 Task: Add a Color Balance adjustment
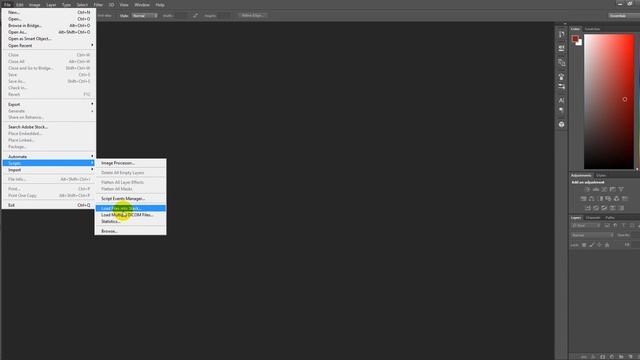tap(592, 199)
